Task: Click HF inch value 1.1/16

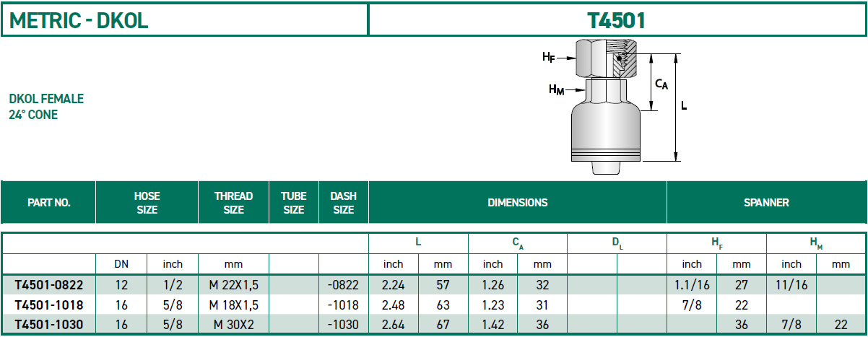Action: [692, 285]
